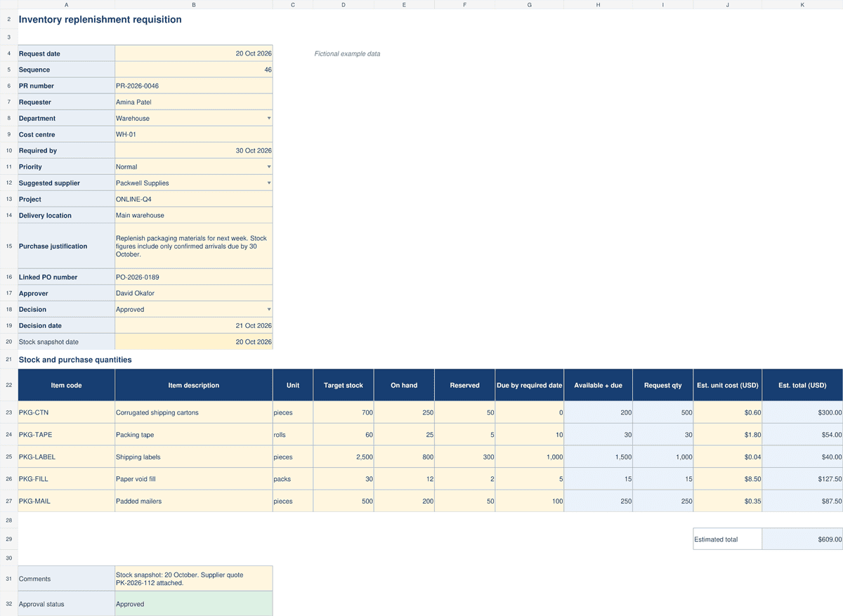Viewport: 843px width, 616px height.
Task: Click the Request qty column header
Action: [663, 385]
